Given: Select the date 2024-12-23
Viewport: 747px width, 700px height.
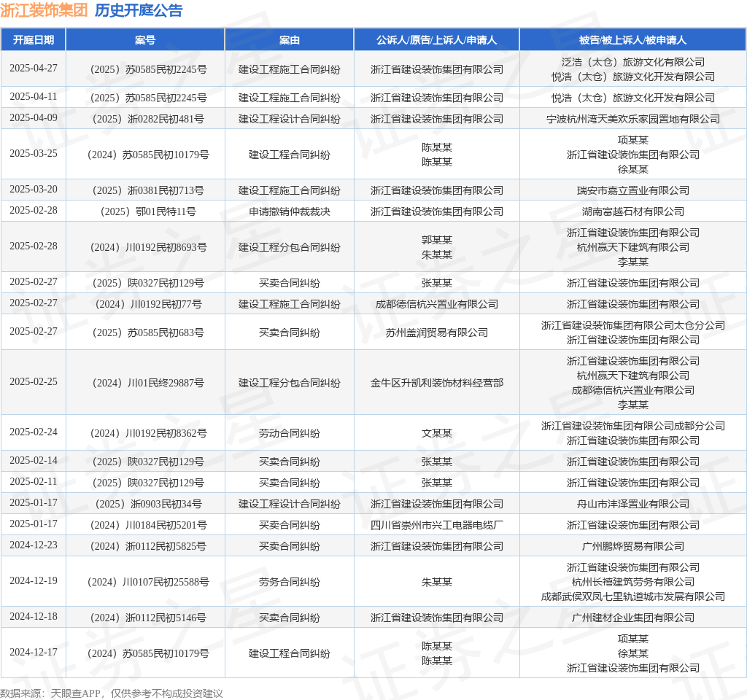Looking at the screenshot, I should pyautogui.click(x=34, y=545).
